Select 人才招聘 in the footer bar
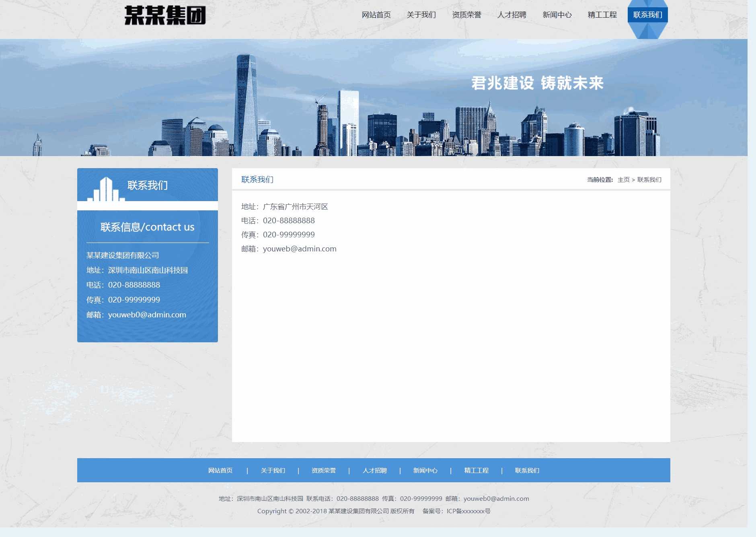Viewport: 756px width, 537px height. pyautogui.click(x=374, y=471)
